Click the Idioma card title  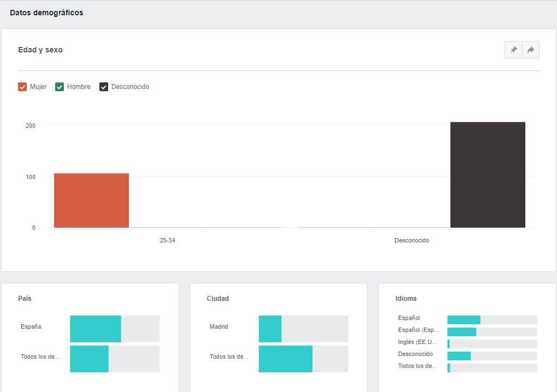tap(406, 299)
